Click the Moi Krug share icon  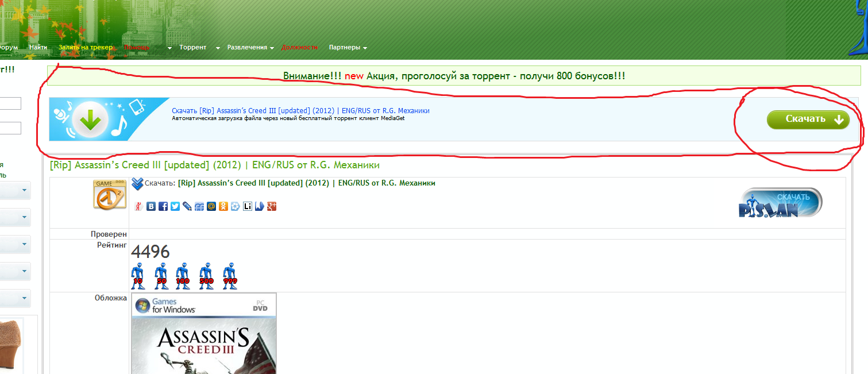(199, 206)
